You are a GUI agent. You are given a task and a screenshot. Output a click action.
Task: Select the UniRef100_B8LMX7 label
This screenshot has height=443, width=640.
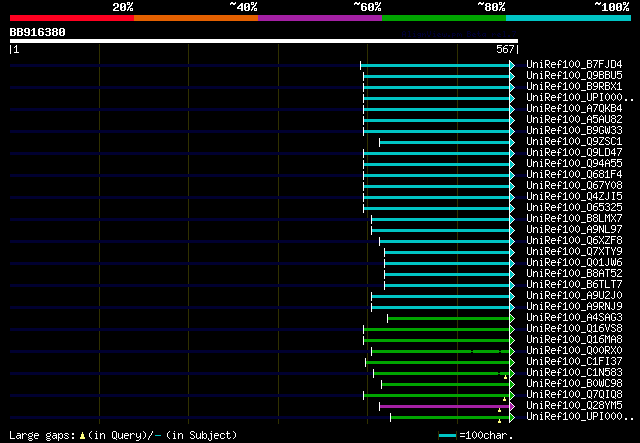click(574, 219)
